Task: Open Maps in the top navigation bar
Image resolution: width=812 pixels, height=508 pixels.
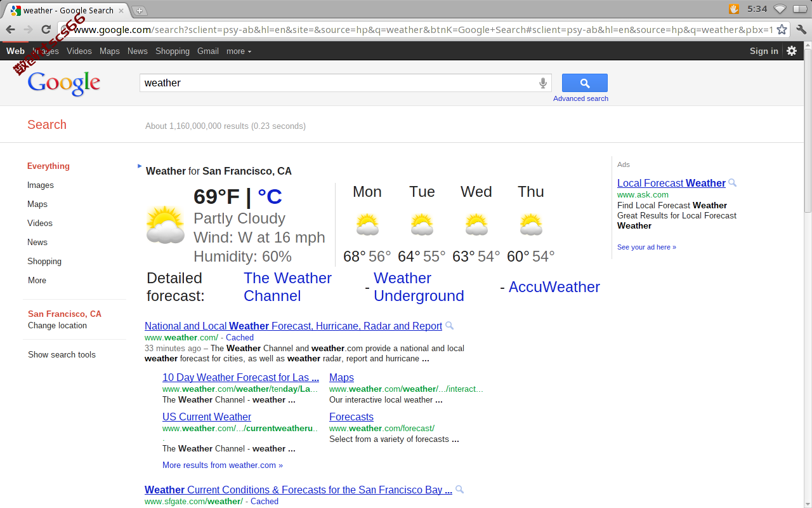Action: click(x=110, y=51)
